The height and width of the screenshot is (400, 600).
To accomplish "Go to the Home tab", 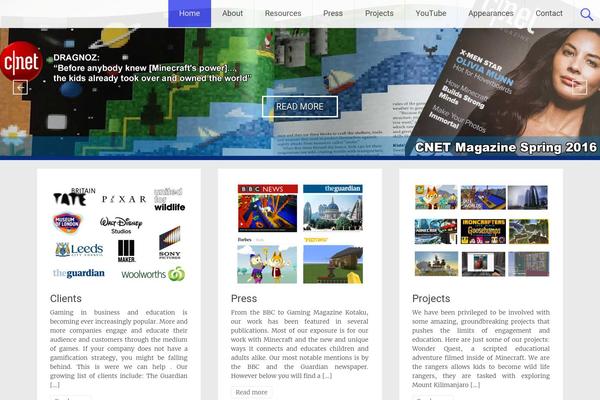I will click(x=189, y=13).
